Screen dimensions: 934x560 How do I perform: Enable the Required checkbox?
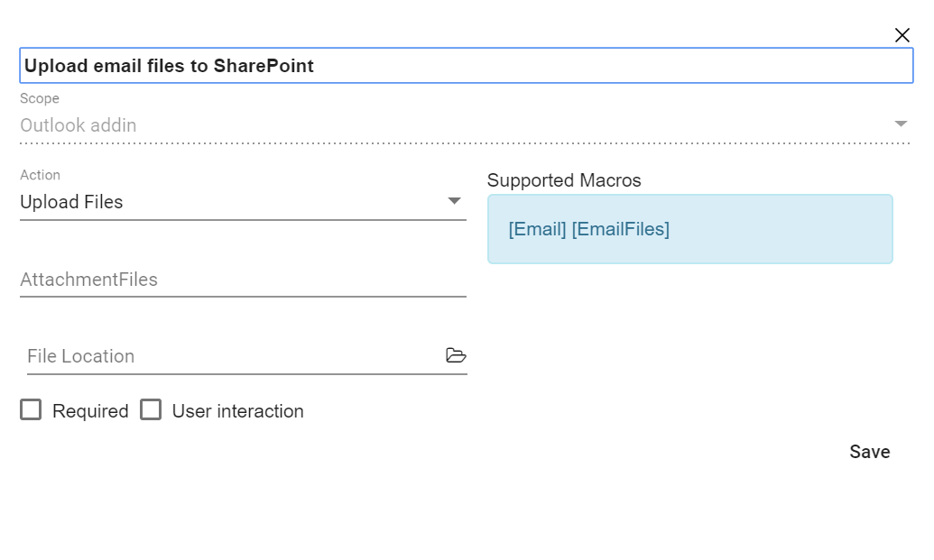pos(31,410)
